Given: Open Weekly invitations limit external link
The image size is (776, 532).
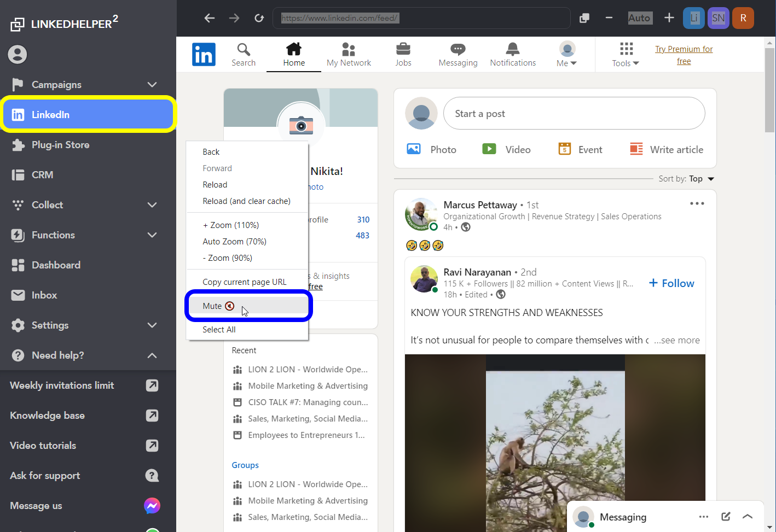Looking at the screenshot, I should tap(152, 385).
